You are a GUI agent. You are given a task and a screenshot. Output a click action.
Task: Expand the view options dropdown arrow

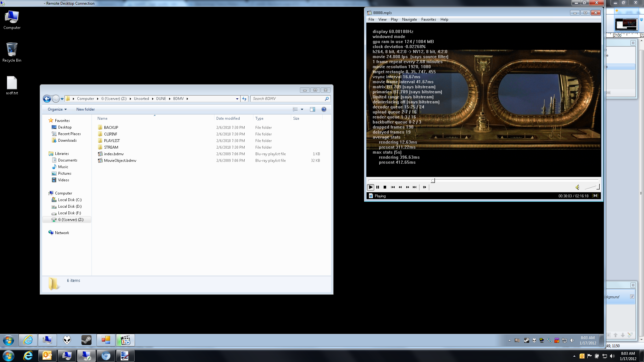302,109
